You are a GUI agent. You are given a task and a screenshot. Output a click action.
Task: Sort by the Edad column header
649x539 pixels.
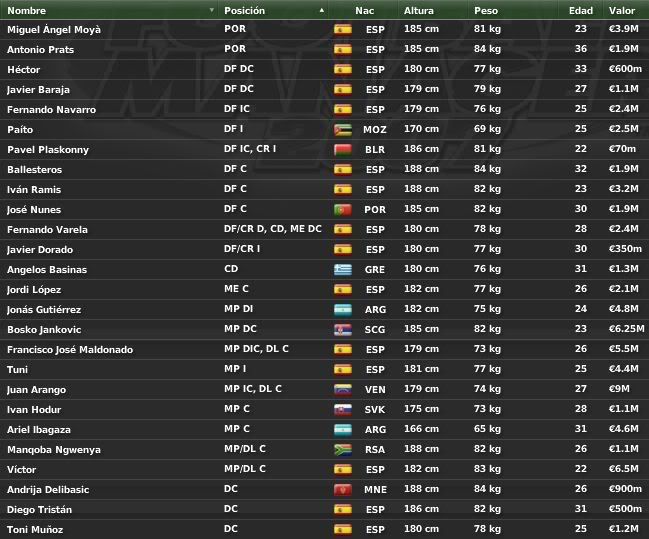581,10
